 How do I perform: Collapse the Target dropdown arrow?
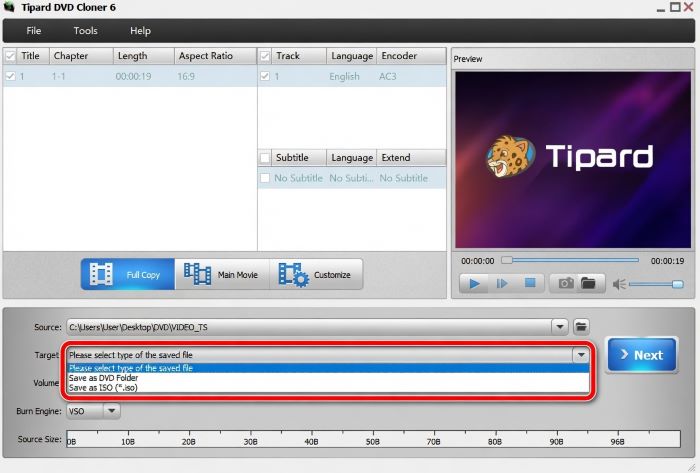point(581,355)
